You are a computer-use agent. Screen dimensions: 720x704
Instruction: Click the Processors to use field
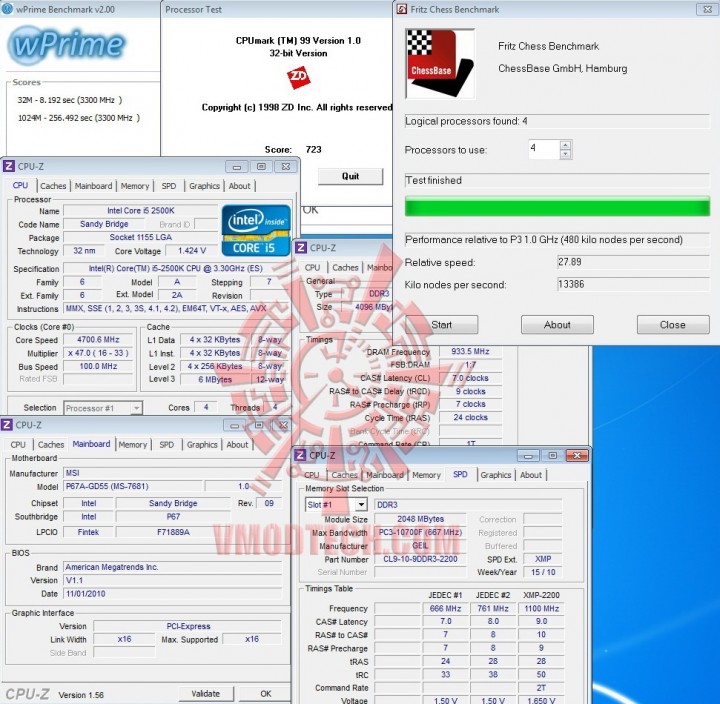click(x=544, y=149)
